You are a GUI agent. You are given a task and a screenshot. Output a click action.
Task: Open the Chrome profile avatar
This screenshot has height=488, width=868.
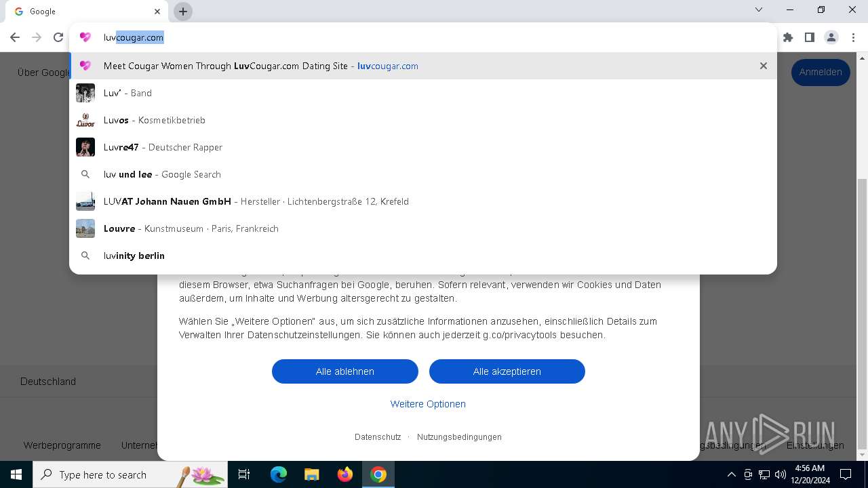click(831, 37)
